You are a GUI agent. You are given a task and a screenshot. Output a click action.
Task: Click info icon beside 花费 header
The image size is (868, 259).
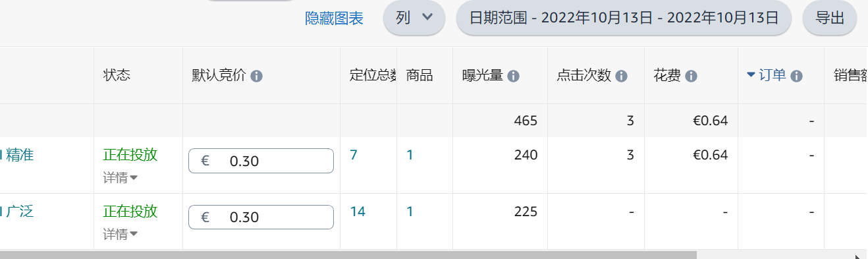tap(691, 76)
